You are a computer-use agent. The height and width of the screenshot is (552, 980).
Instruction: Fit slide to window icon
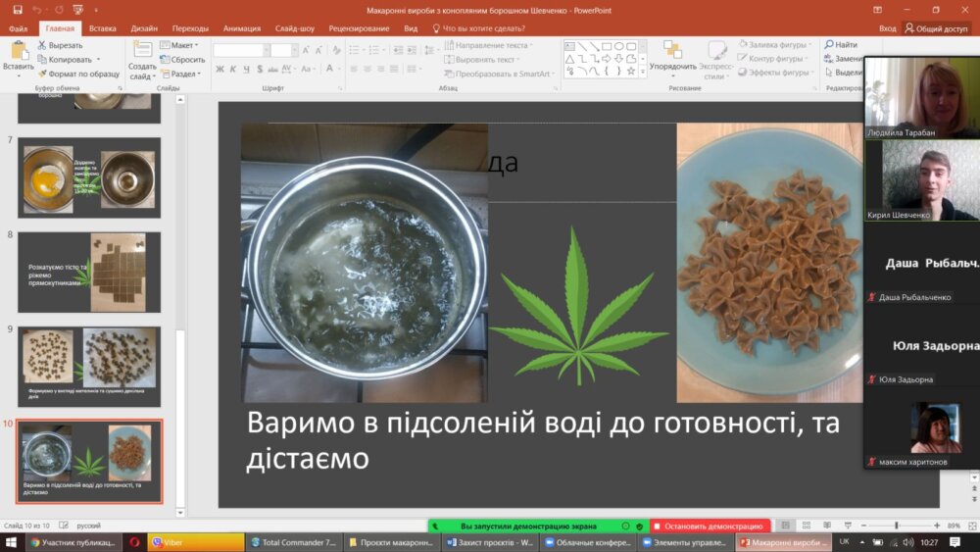coord(972,526)
